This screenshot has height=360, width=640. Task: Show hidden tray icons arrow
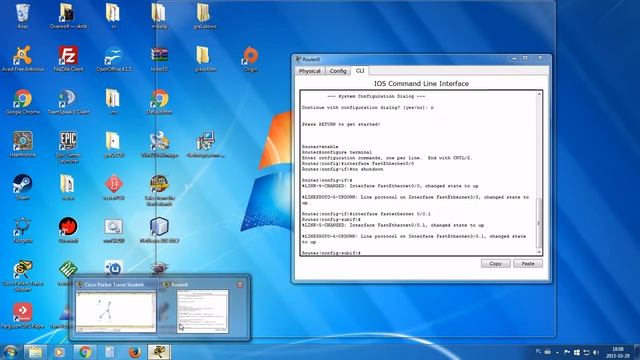[x=557, y=352]
